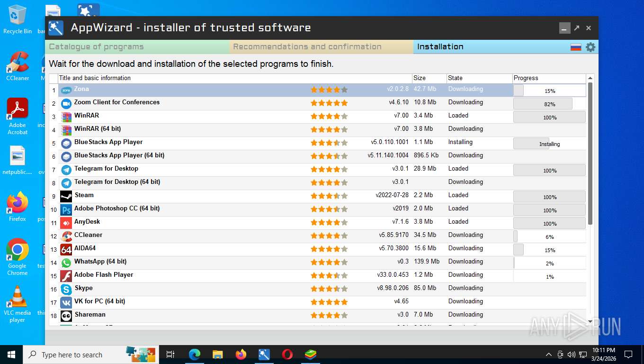Screen dimensions: 644x364
Task: Click the AppWizard logo in title bar
Action: (x=56, y=28)
